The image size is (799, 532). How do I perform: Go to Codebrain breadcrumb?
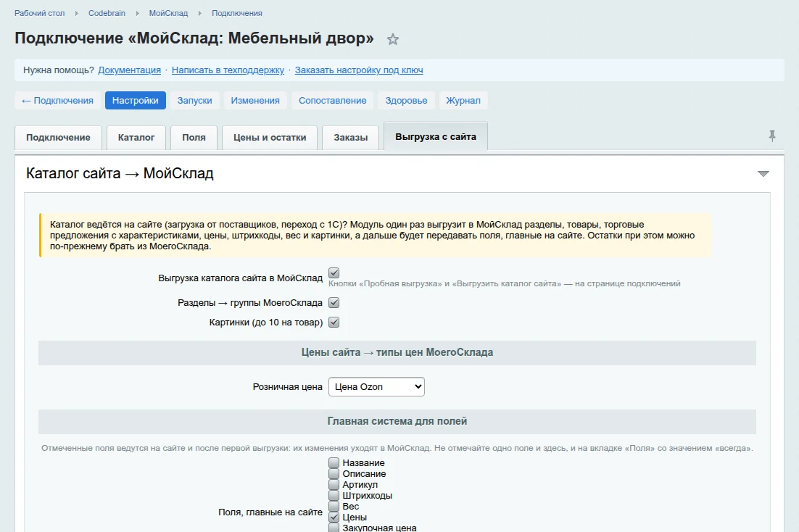click(x=107, y=13)
